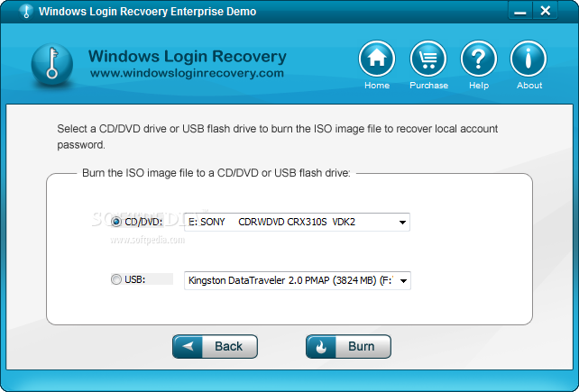Open the Help question mark icon
The height and width of the screenshot is (392, 579).
pos(479,59)
